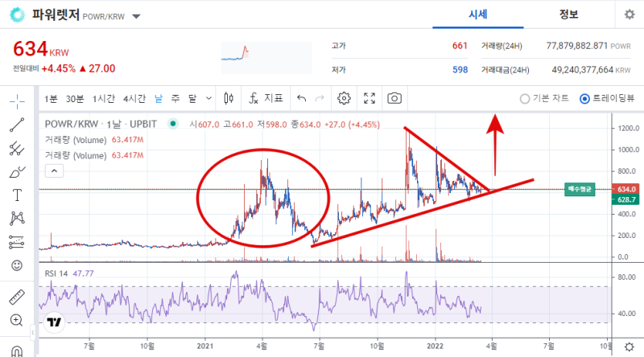Open the more time intervals dropdown
The width and height of the screenshot is (644, 357).
pos(208,98)
